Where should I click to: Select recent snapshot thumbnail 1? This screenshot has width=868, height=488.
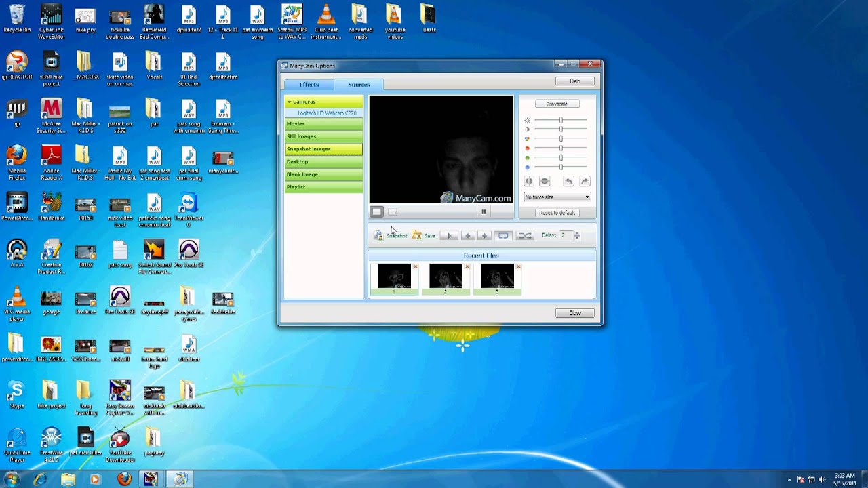(x=394, y=277)
